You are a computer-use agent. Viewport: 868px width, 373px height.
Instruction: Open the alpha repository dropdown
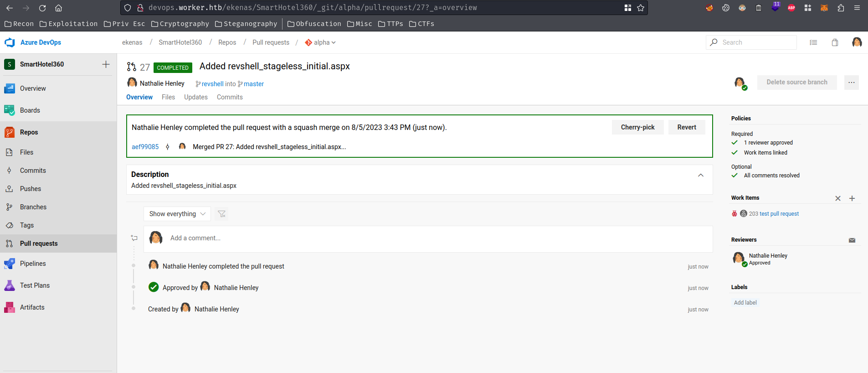pyautogui.click(x=320, y=42)
